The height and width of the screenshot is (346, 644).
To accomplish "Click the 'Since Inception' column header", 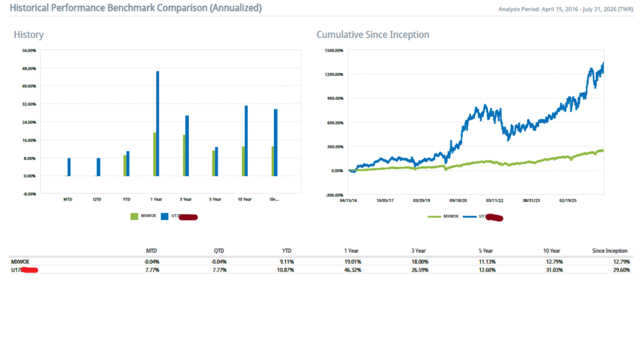I will (610, 251).
